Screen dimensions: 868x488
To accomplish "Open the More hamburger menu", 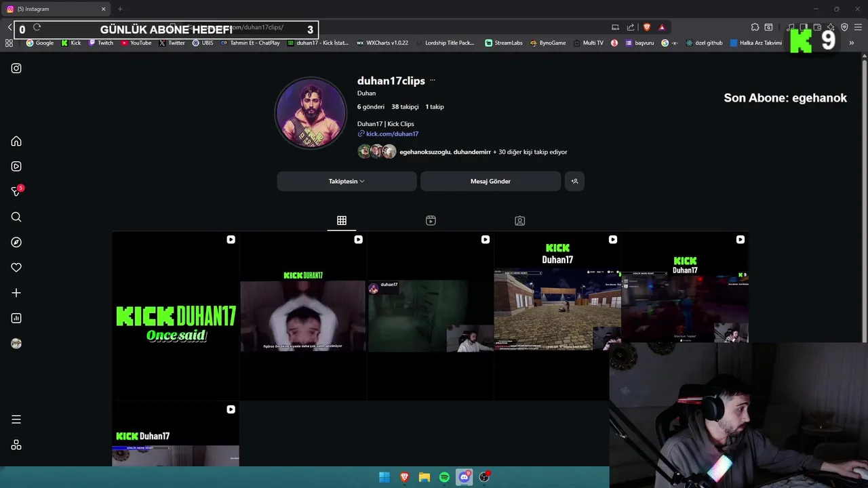I will click(x=16, y=420).
